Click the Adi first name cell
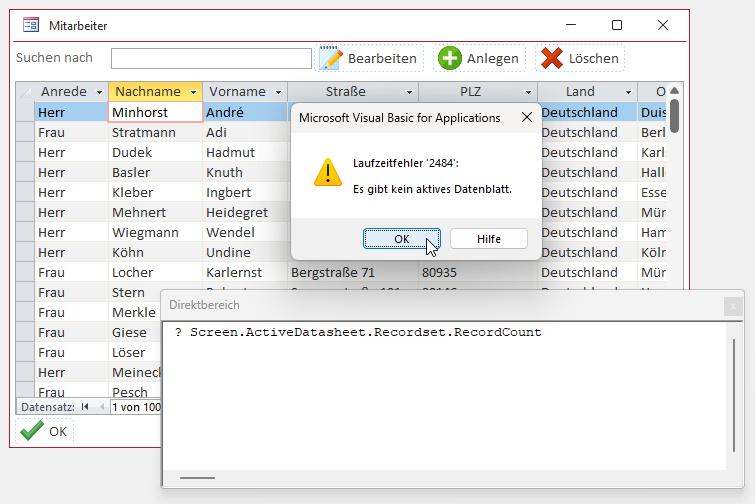Viewport: 755px width, 504px height. point(245,132)
